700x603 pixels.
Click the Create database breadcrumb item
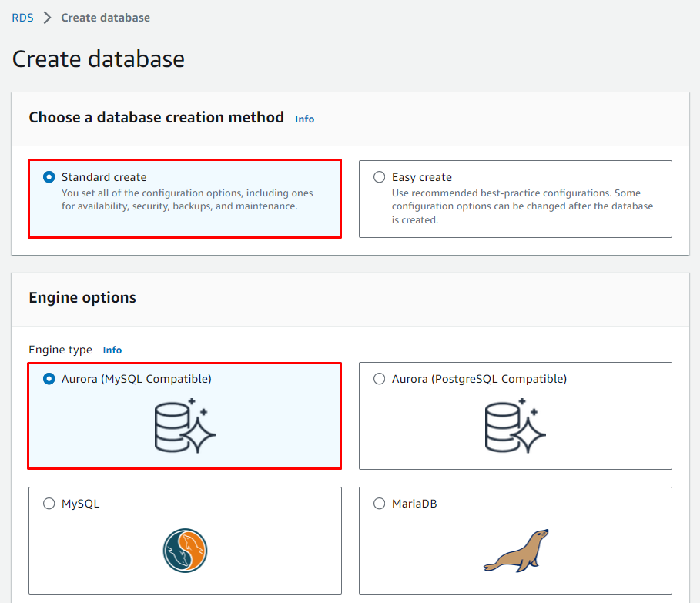click(106, 18)
